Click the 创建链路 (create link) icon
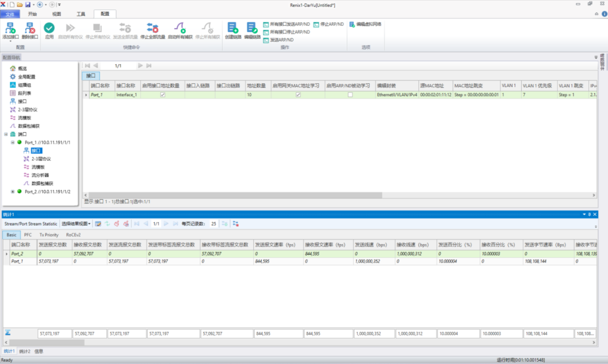Screen dimensions: 608x364 click(x=233, y=28)
